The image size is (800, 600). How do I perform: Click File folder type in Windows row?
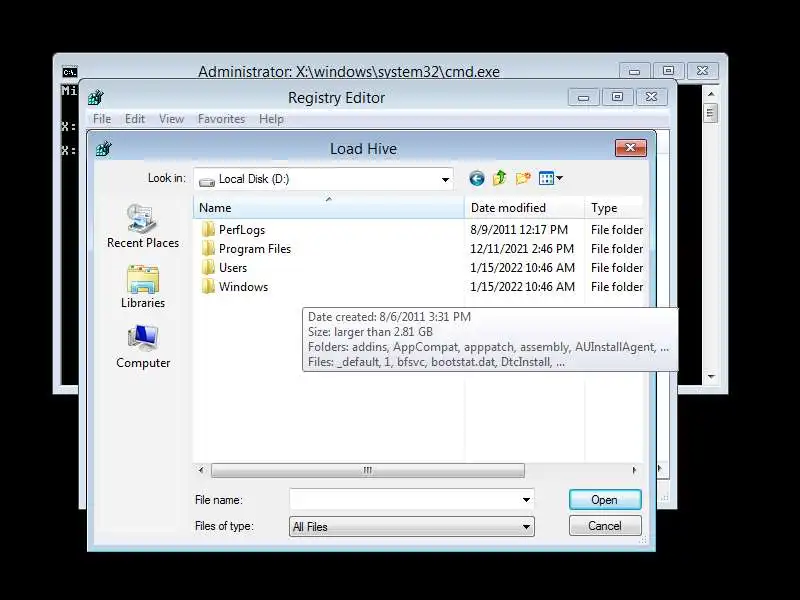point(617,286)
